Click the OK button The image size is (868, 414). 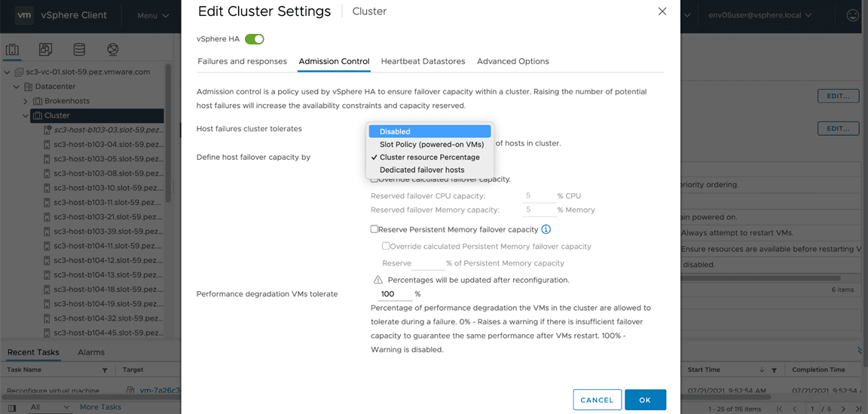(645, 400)
